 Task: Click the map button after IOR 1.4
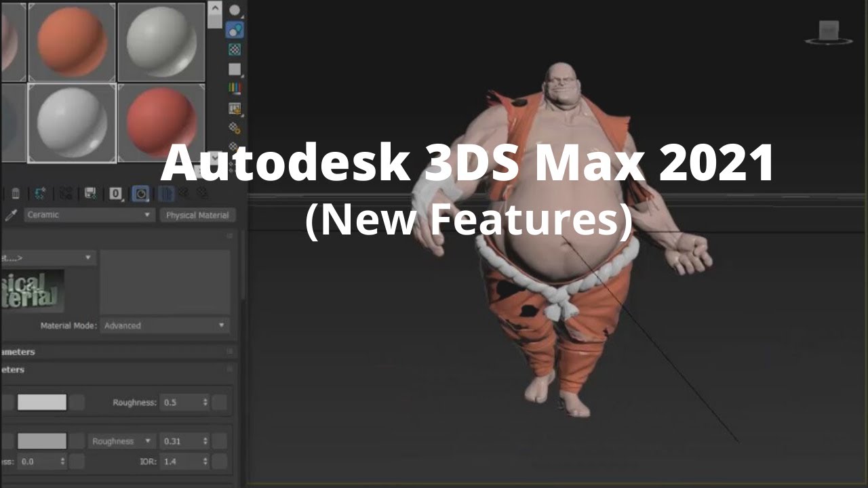[220, 461]
